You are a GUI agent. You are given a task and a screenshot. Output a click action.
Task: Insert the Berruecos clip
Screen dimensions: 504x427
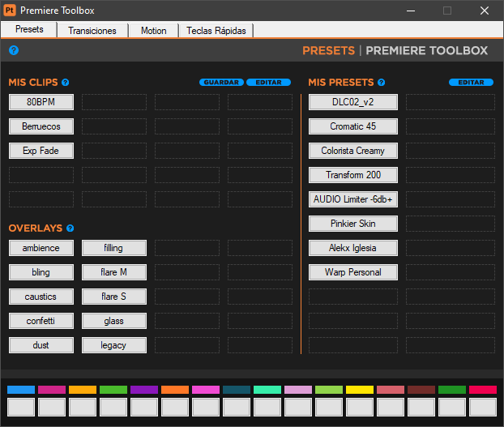point(41,126)
